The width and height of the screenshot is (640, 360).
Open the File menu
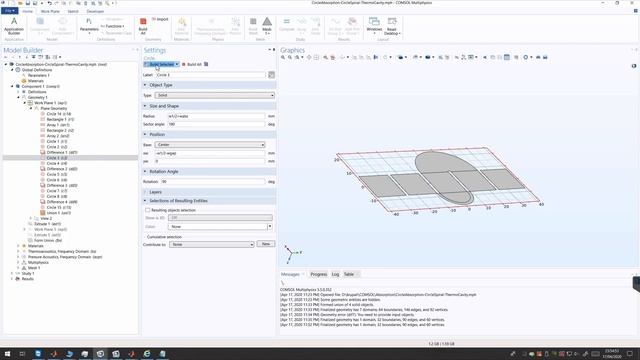(x=9, y=11)
